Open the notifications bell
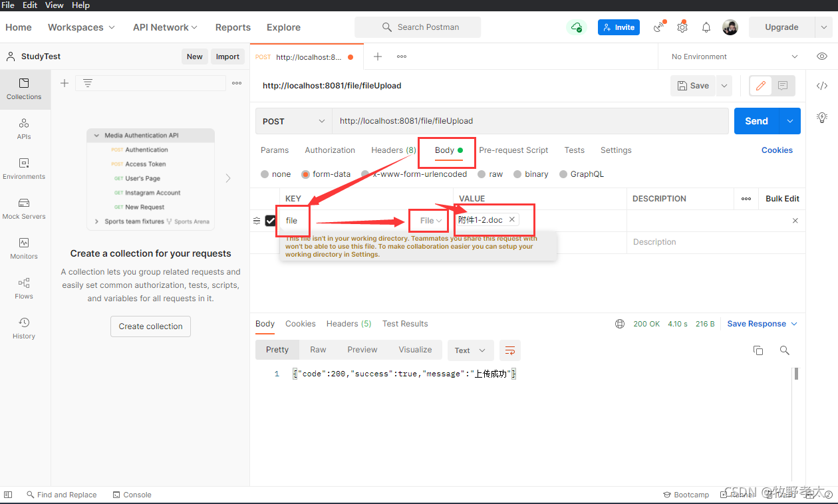 (706, 27)
